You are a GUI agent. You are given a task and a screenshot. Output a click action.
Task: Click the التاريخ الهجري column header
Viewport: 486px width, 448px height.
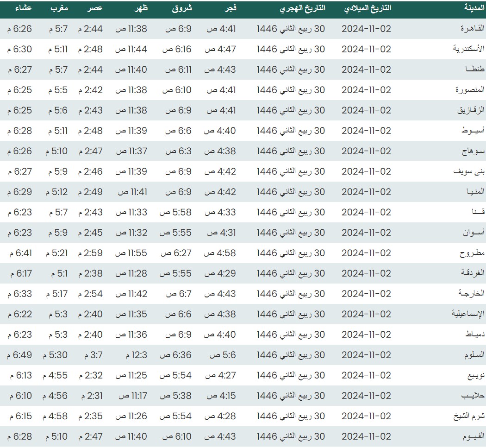click(303, 8)
